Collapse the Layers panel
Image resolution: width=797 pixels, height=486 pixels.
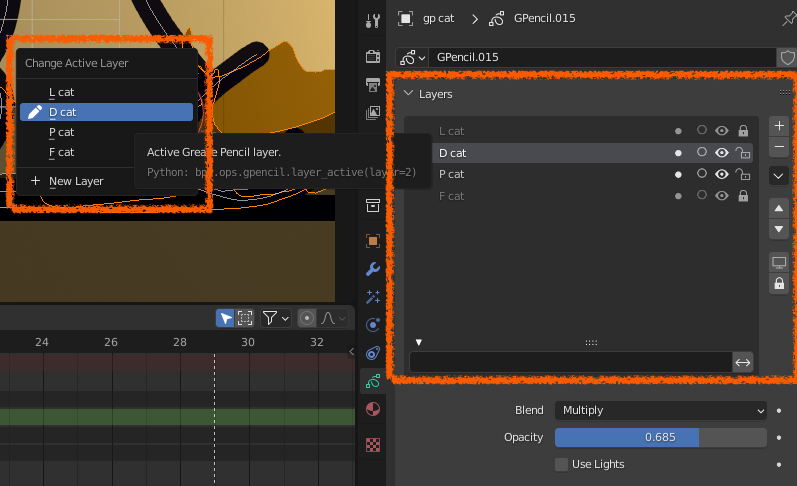click(408, 94)
